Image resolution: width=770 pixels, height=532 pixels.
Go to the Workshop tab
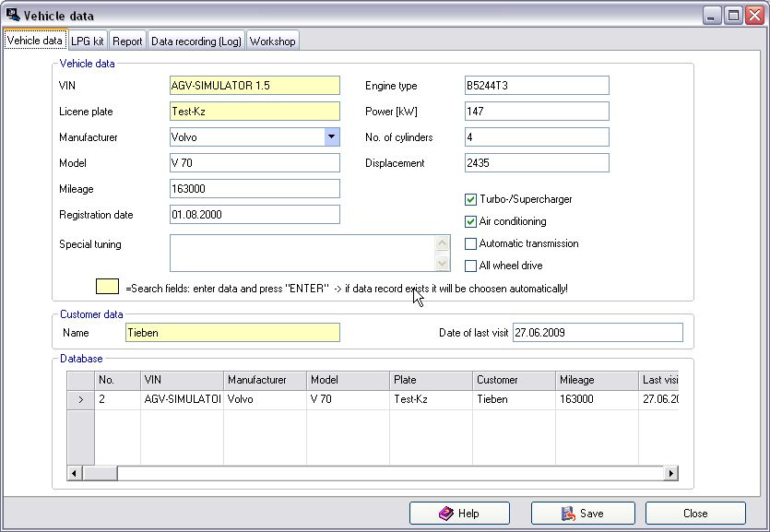(x=273, y=41)
